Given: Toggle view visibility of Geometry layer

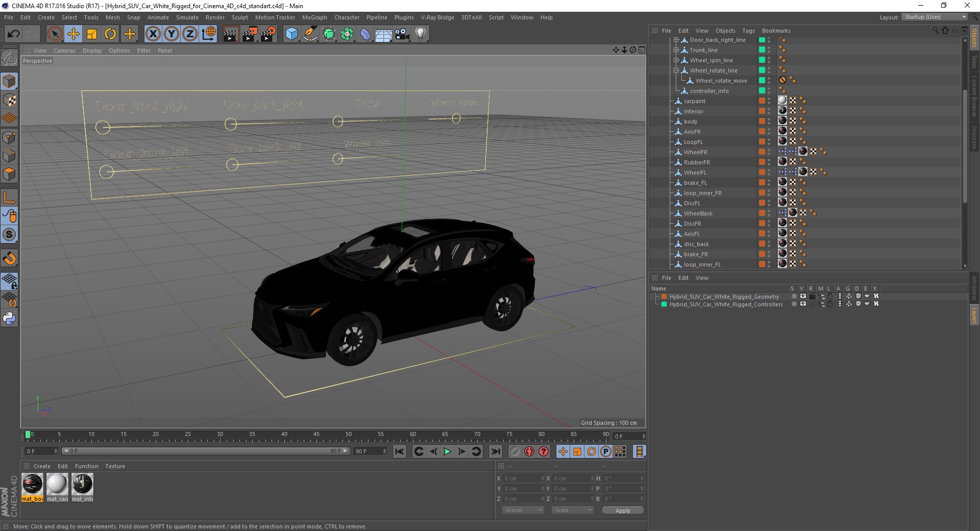Looking at the screenshot, I should (x=803, y=297).
